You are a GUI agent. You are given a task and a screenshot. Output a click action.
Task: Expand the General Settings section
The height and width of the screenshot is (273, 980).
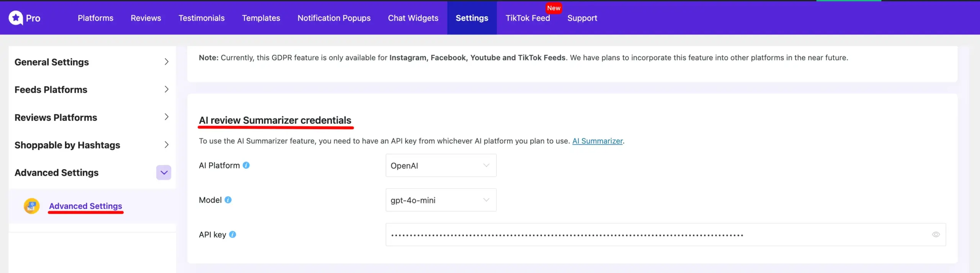[x=166, y=62]
